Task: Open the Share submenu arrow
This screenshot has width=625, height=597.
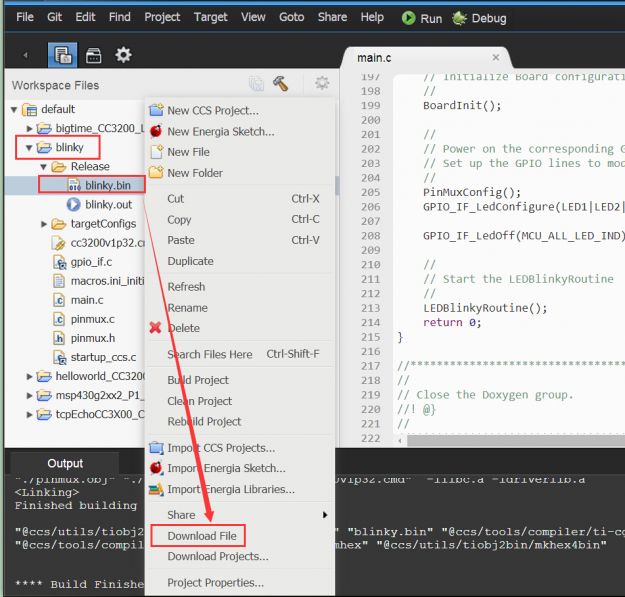Action: [x=325, y=515]
